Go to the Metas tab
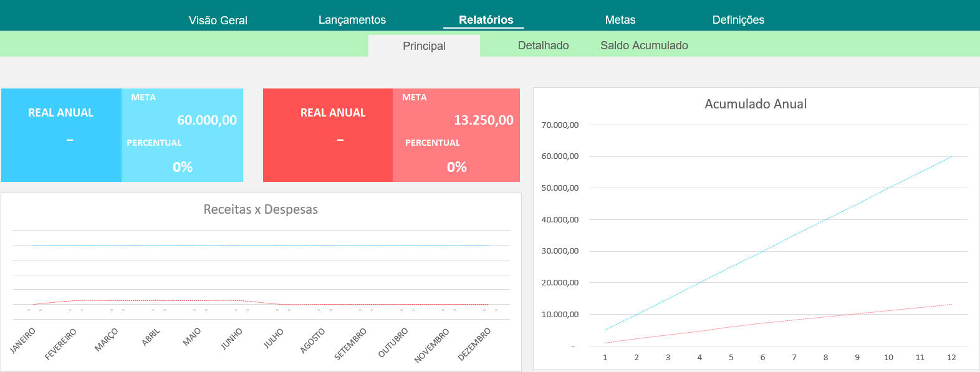The height and width of the screenshot is (372, 980). (x=620, y=20)
